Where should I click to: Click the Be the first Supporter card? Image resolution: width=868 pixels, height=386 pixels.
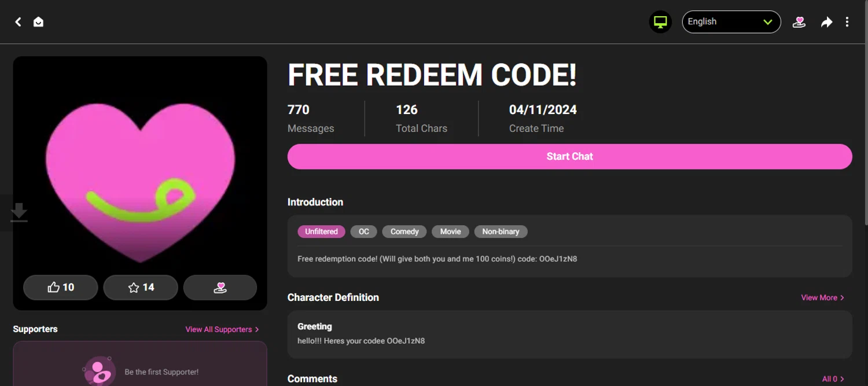pos(140,364)
